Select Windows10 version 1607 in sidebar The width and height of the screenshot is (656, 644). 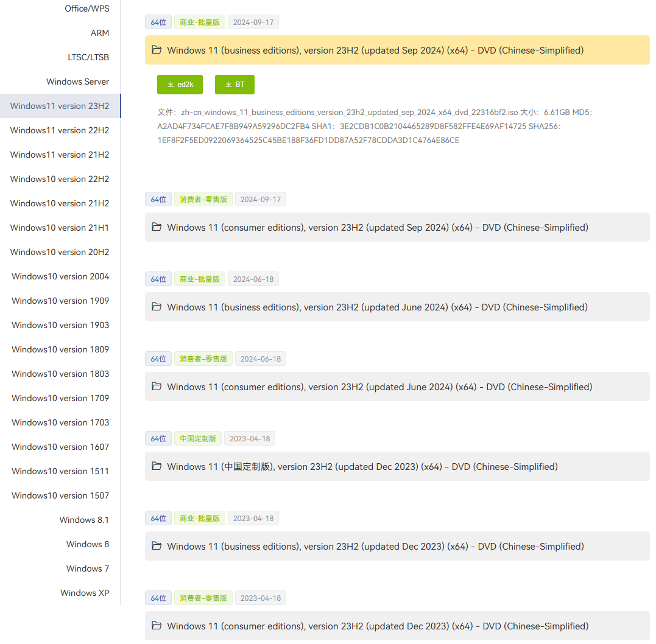(60, 447)
